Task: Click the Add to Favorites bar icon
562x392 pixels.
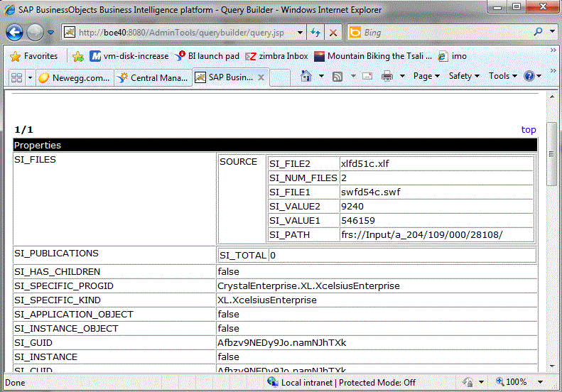Action: click(78, 56)
